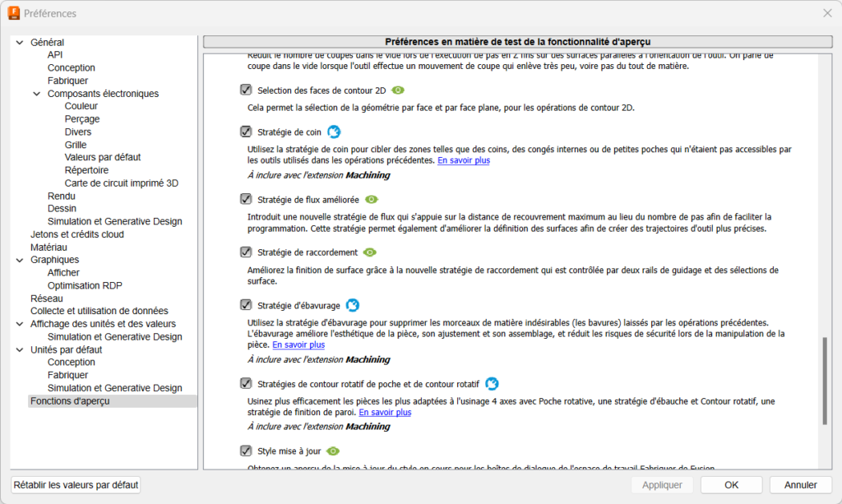Collapse the Composants électroniques branch
This screenshot has height=504, width=842.
click(37, 94)
